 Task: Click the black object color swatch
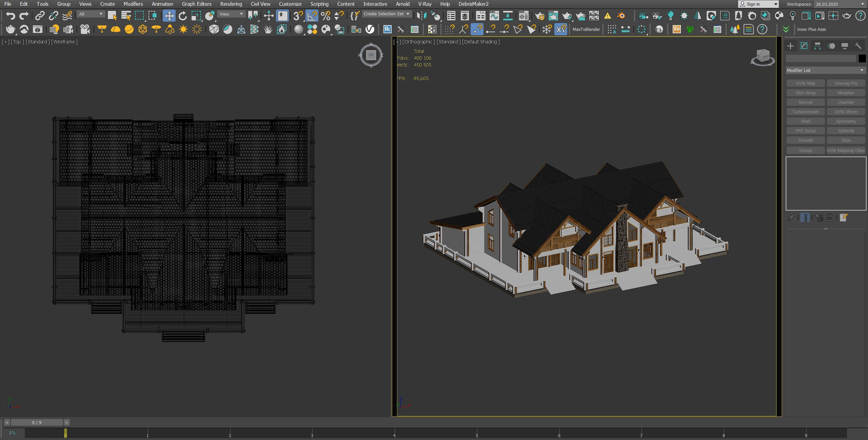862,58
